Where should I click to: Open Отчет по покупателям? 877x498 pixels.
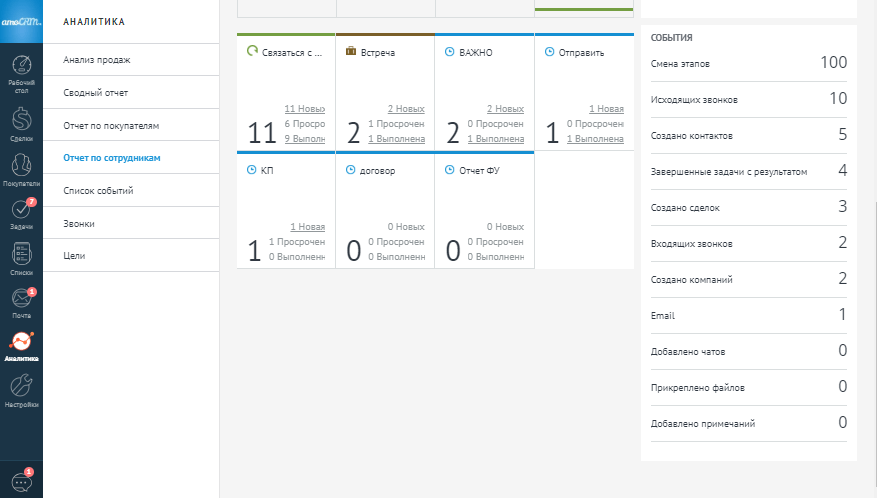111,126
